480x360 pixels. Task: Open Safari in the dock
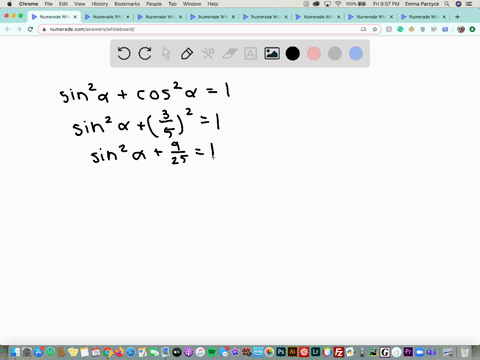point(131,352)
